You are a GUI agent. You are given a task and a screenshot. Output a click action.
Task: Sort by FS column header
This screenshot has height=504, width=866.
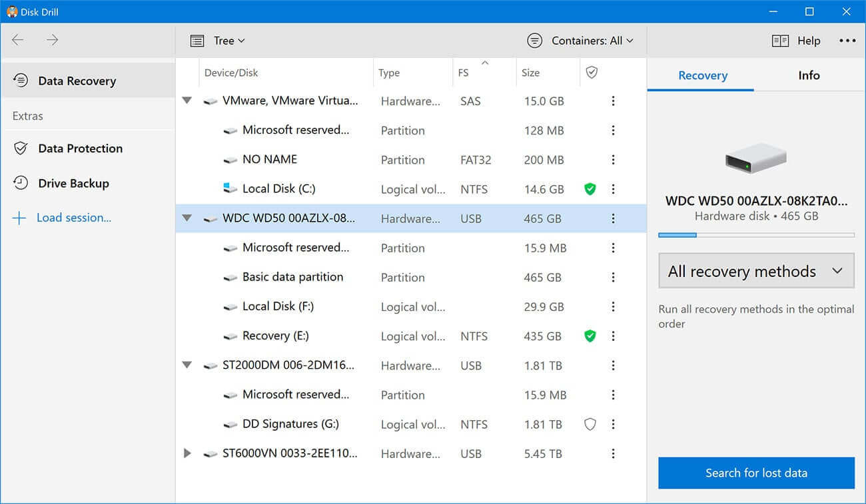click(463, 73)
